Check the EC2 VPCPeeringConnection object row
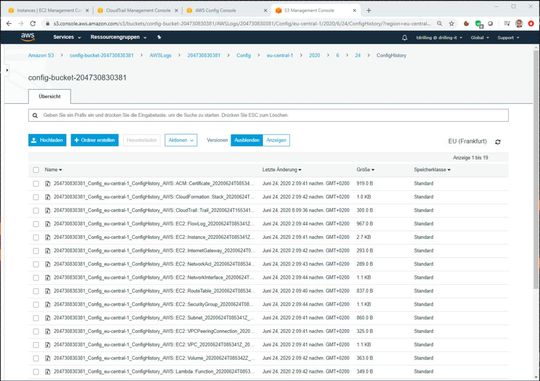 pos(36,331)
